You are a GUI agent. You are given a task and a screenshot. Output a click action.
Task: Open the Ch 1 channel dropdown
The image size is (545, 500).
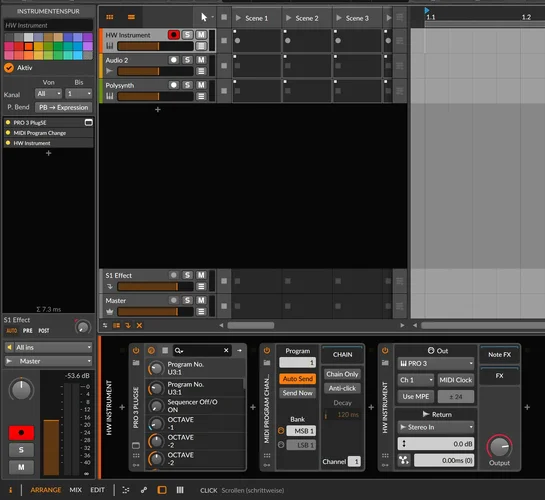[416, 380]
